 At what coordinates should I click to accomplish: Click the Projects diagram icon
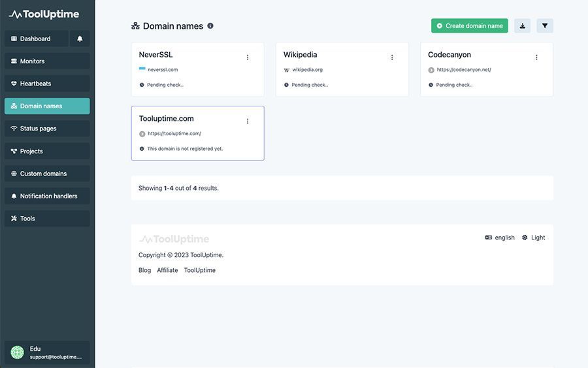coord(14,151)
